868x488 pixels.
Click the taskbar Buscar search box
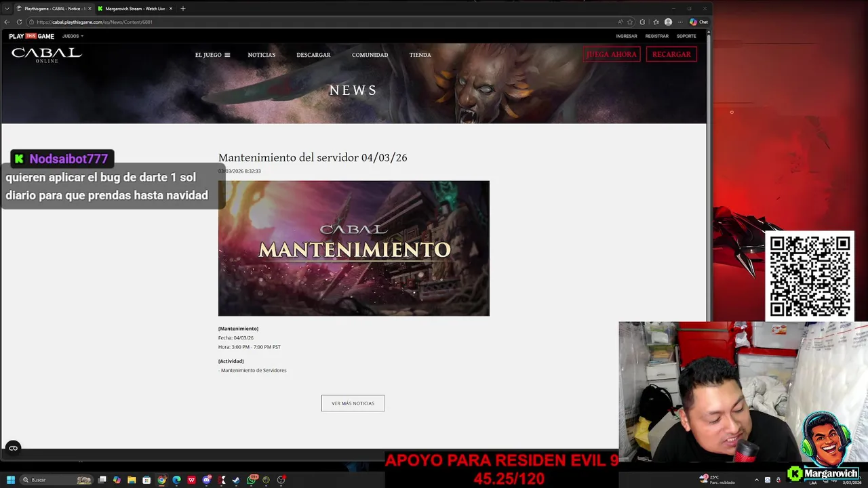point(56,480)
